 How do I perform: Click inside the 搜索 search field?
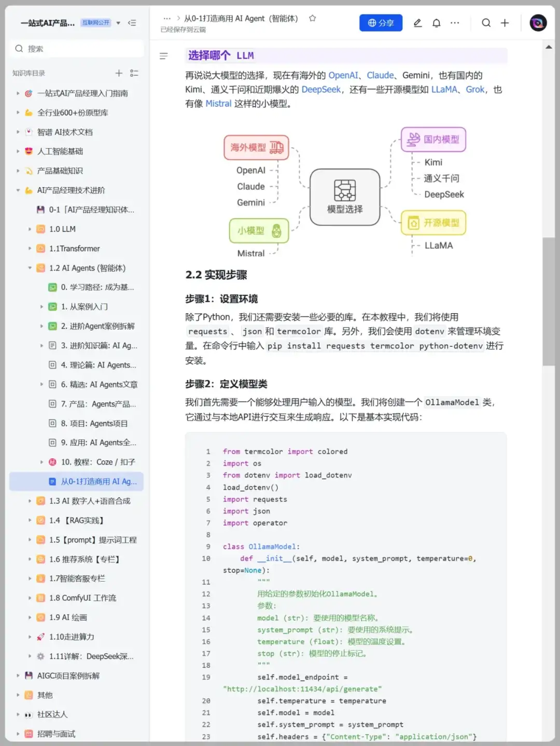[76, 48]
